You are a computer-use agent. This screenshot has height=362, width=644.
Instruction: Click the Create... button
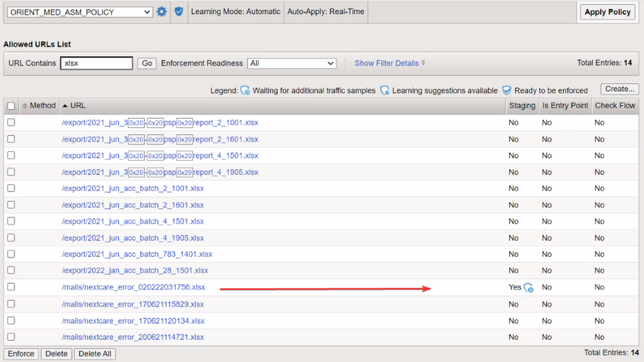(620, 89)
